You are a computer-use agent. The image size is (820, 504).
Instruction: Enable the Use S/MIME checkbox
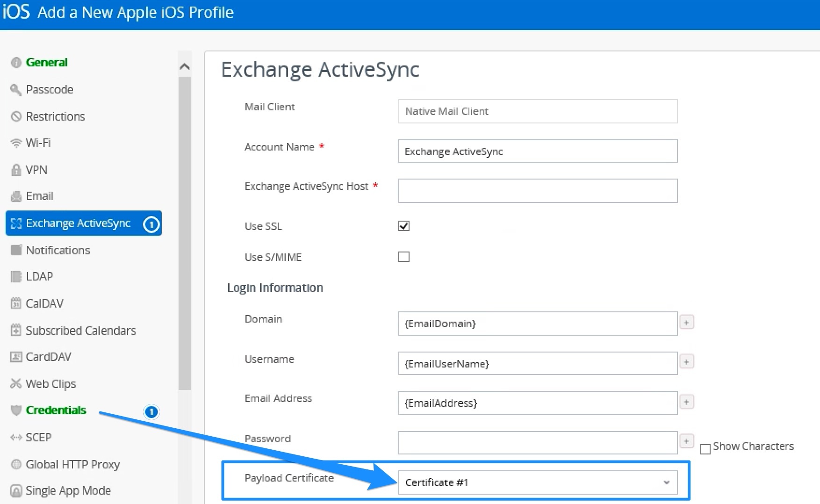(x=404, y=257)
